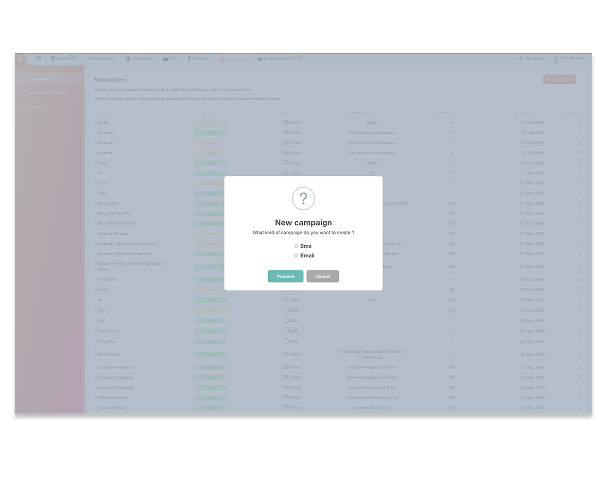Screen dimensions: 614x480
Task: Sort by the UPDATED column header
Action: pyautogui.click(x=523, y=113)
